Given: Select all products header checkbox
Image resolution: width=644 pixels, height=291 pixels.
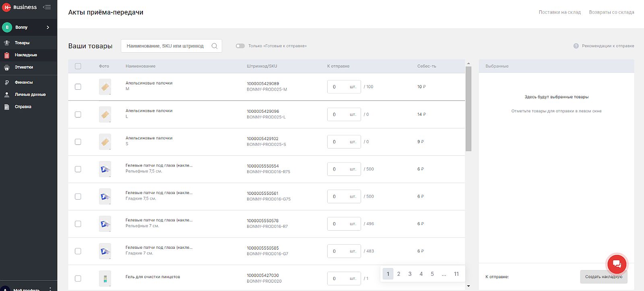Looking at the screenshot, I should pos(78,66).
